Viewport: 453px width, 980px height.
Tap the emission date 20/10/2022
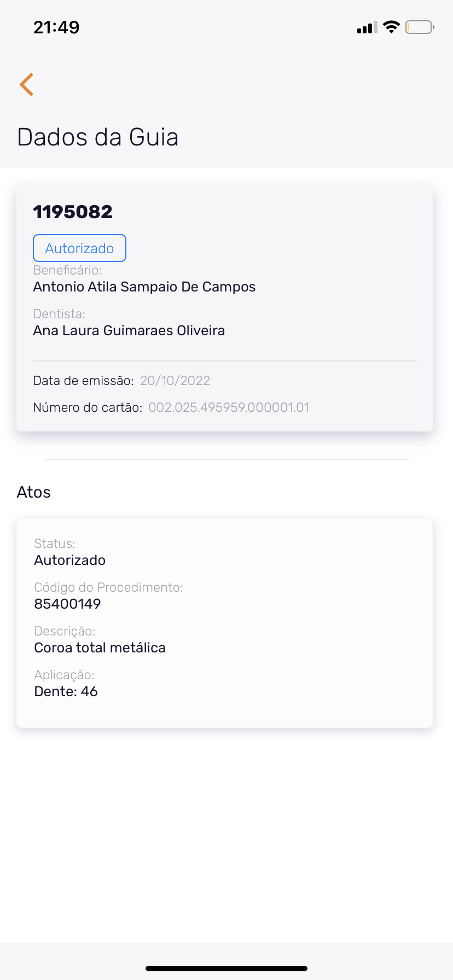point(175,381)
